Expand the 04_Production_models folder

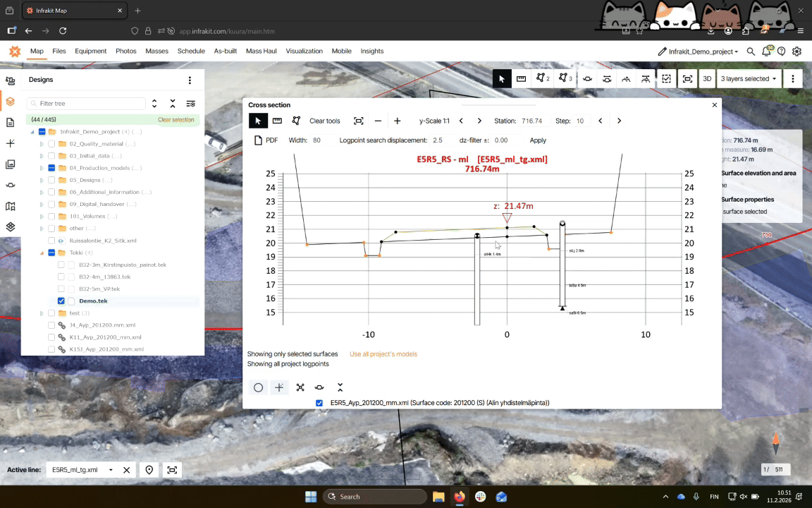click(x=42, y=168)
